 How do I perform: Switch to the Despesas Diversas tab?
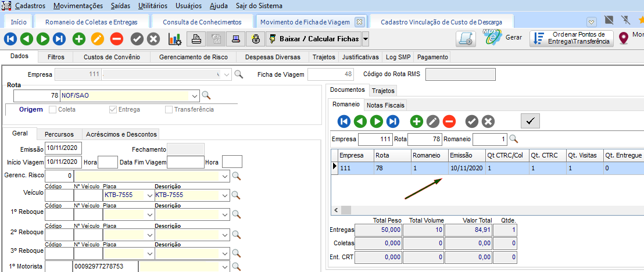[273, 57]
